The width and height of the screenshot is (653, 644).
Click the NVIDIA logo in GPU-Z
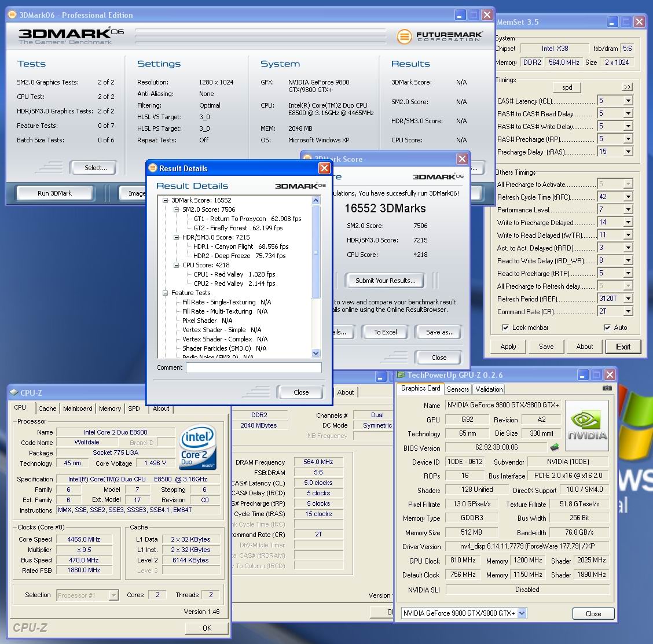587,425
